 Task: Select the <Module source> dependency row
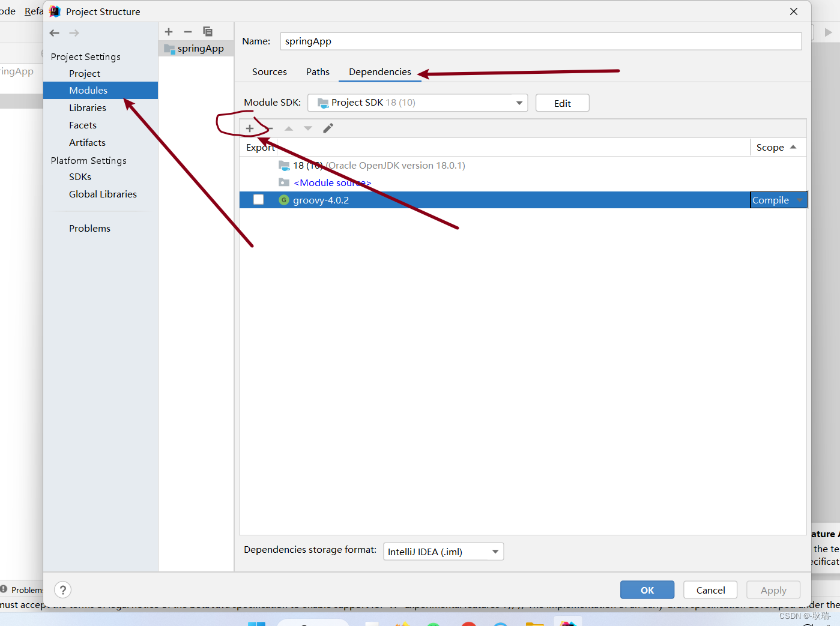pos(522,183)
